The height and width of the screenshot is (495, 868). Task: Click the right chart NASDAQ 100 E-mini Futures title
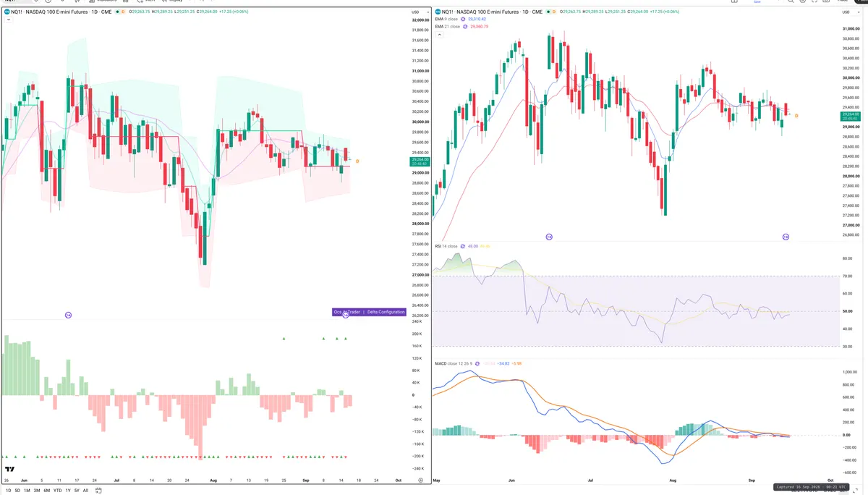pyautogui.click(x=493, y=12)
